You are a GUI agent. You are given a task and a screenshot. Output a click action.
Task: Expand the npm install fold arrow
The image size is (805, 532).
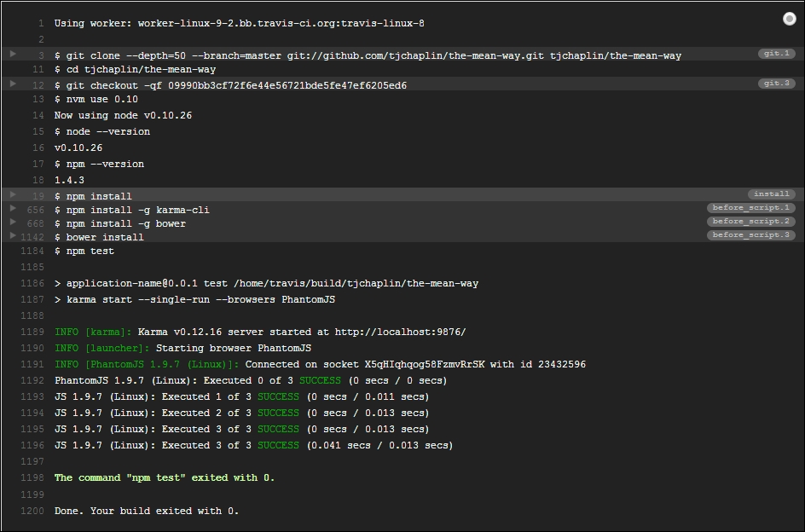tap(14, 194)
